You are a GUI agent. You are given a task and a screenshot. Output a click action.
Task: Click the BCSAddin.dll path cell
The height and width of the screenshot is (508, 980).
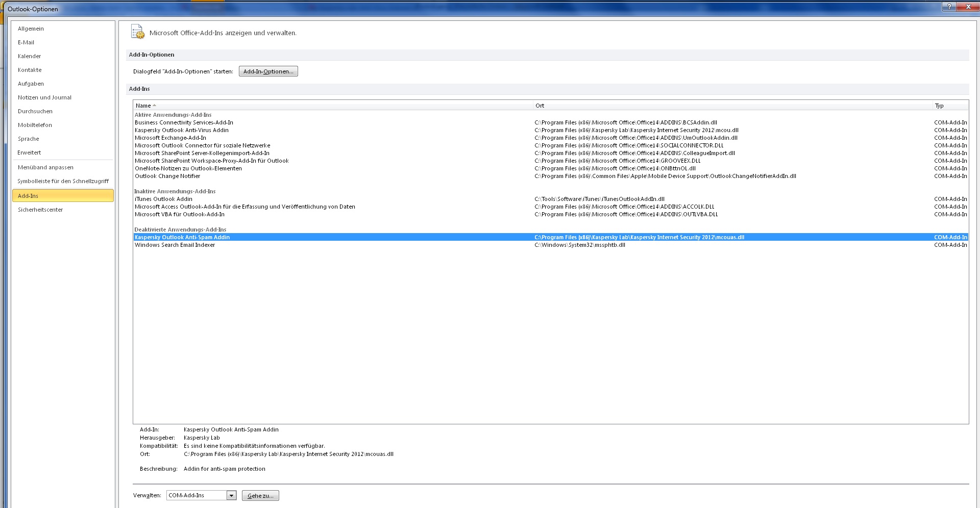626,122
